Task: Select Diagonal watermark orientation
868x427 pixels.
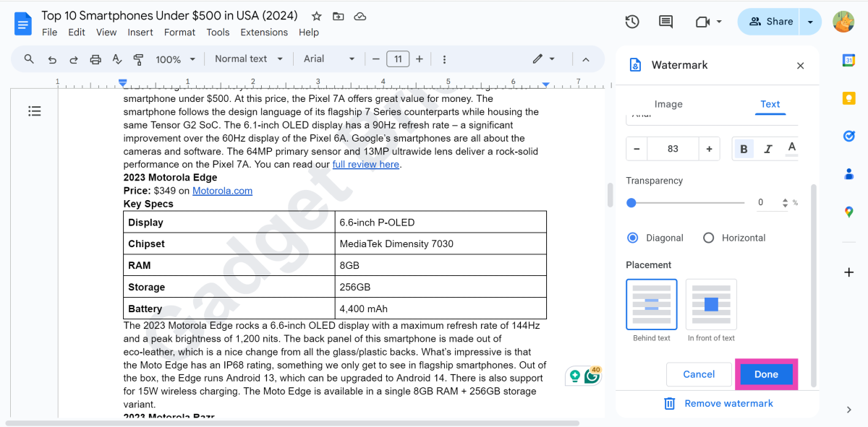Action: pos(633,238)
